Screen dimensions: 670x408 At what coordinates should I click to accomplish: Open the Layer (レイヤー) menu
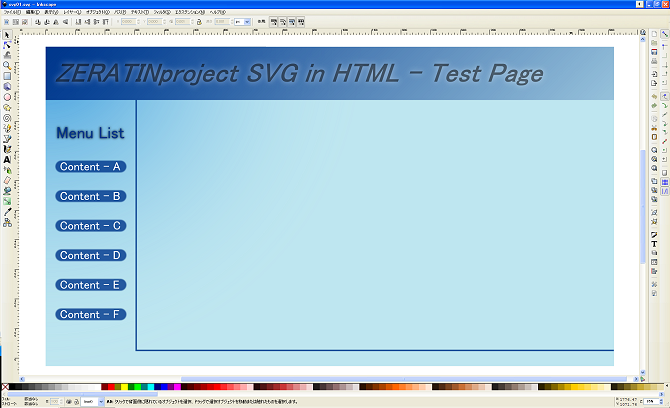click(x=72, y=12)
